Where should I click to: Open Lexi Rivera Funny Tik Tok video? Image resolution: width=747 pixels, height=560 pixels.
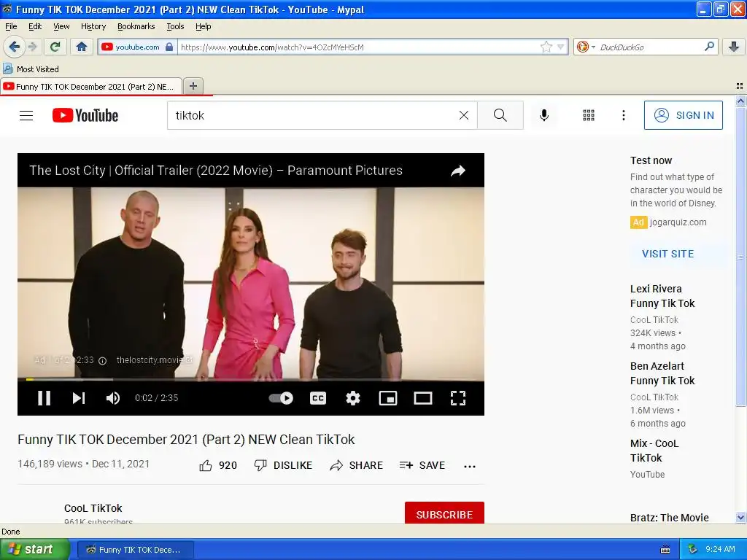point(662,296)
